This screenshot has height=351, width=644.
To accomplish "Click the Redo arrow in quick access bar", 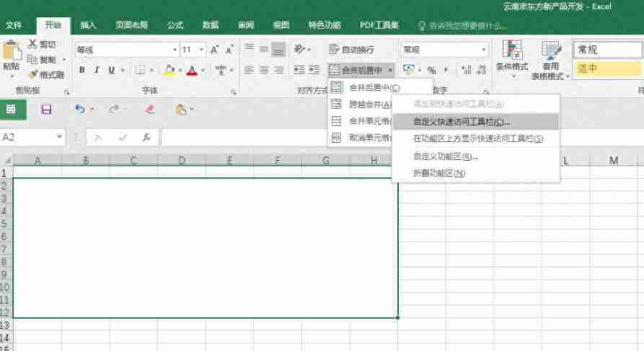I will coord(114,110).
